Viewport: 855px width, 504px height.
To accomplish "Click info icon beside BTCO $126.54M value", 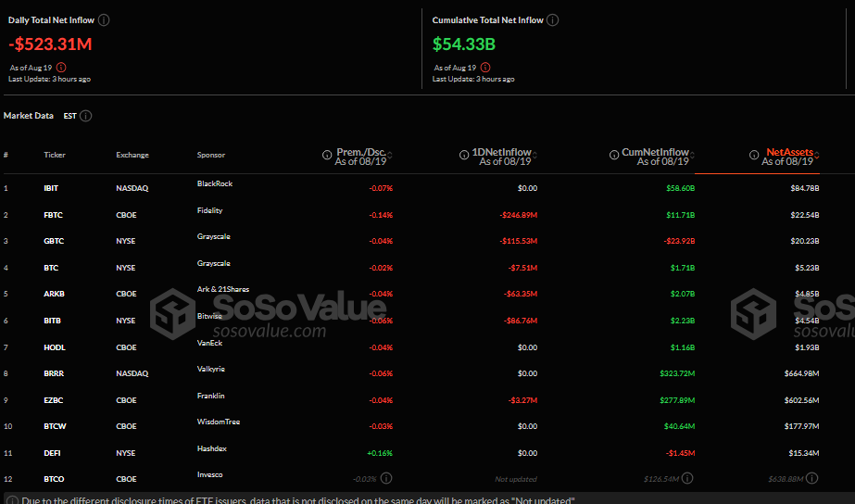I will 687,478.
